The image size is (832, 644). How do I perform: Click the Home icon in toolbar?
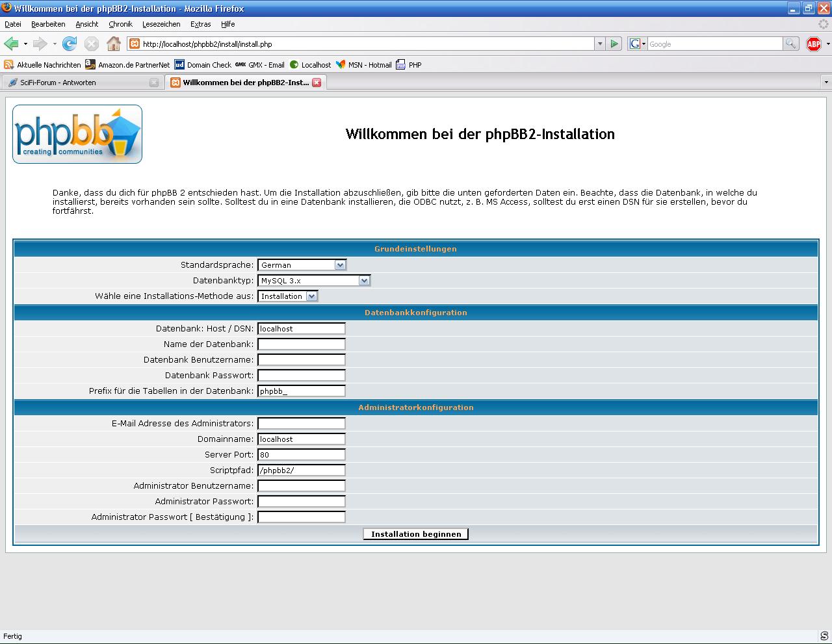pyautogui.click(x=114, y=44)
